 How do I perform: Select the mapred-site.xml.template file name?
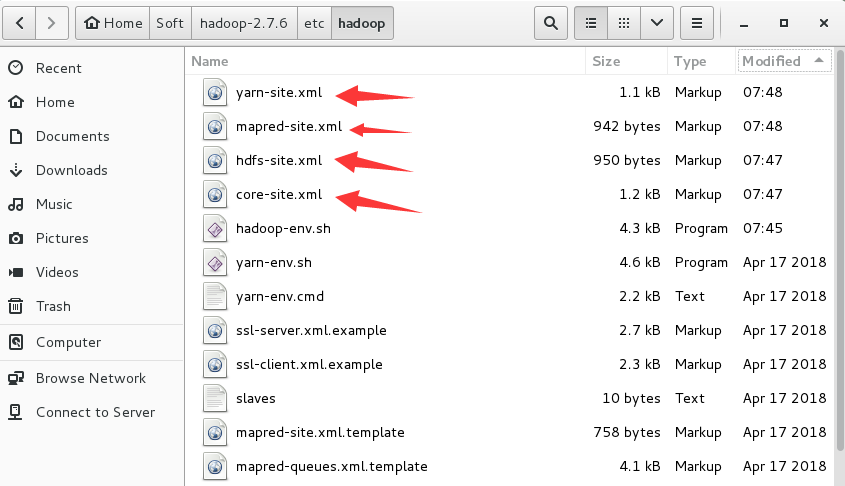pos(320,432)
